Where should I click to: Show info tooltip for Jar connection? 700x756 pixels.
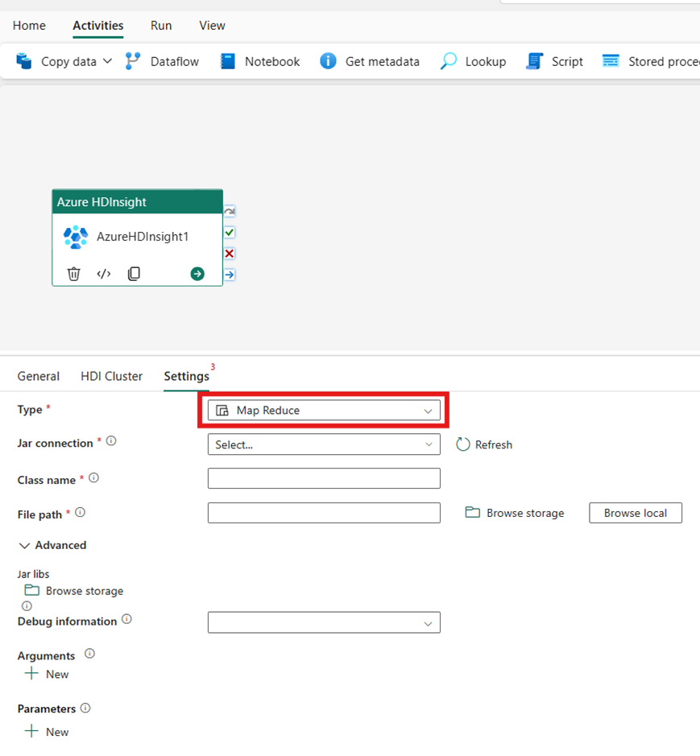111,440
